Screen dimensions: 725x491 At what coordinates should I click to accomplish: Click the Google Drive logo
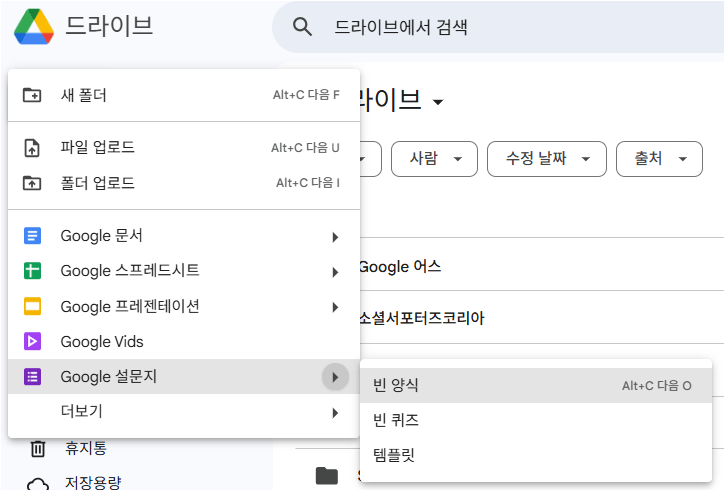(x=34, y=26)
